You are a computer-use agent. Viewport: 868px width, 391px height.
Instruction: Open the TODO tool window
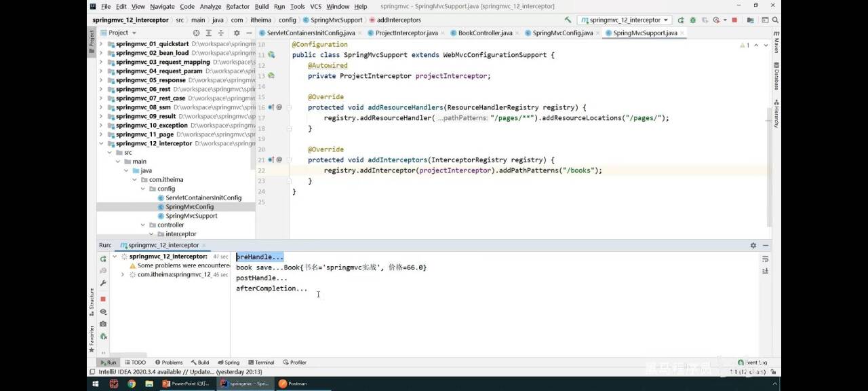[135, 362]
